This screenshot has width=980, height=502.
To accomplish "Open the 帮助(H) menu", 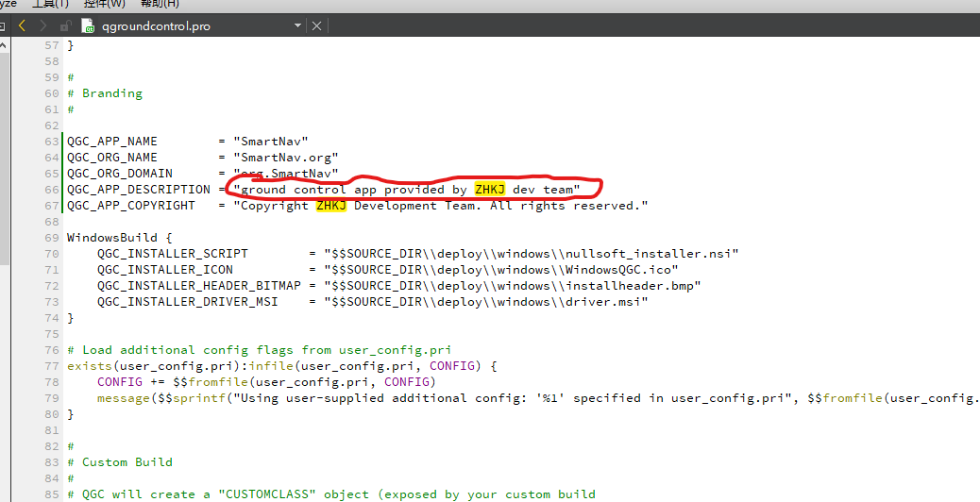I will [160, 4].
